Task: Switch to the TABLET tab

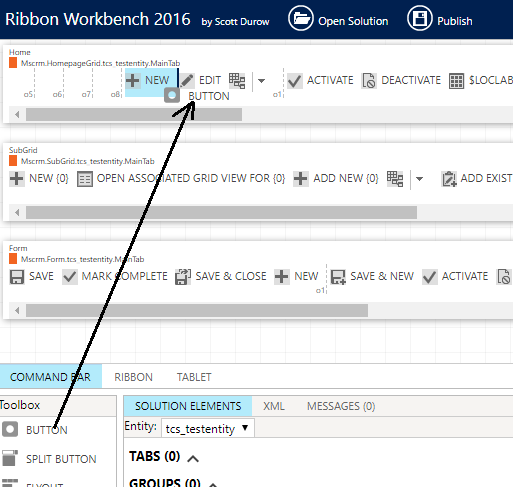Action: point(194,377)
